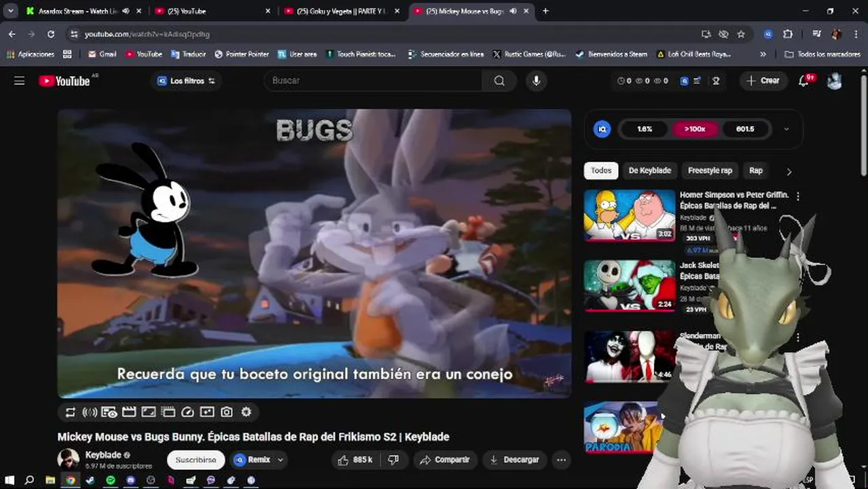Image resolution: width=868 pixels, height=489 pixels.
Task: Show hidden bookmarks with double chevron
Action: point(763,54)
